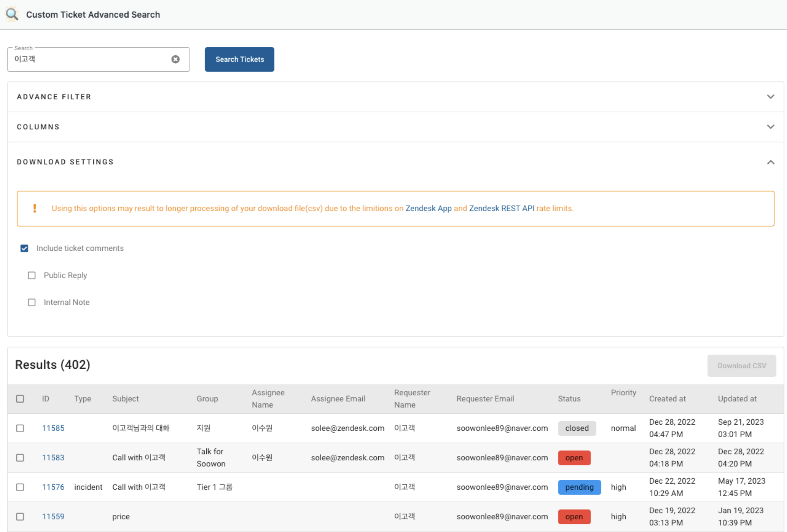Click solee@zendesk.com in ticket 11585 row
The width and height of the screenshot is (787, 532).
tap(347, 428)
